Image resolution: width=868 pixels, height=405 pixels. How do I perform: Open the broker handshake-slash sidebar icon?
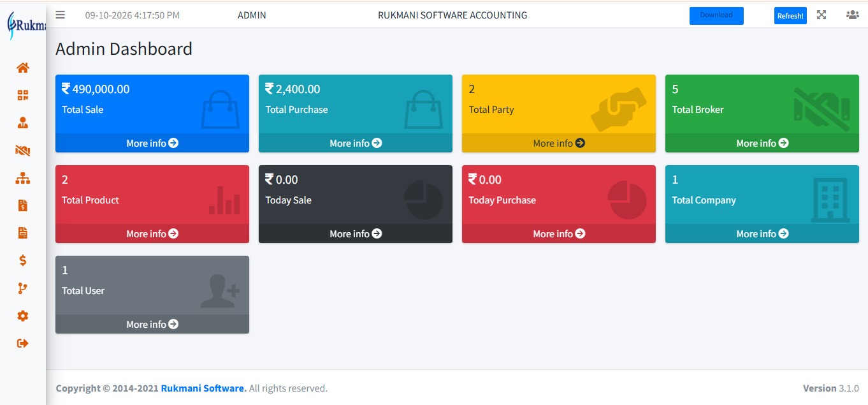pyautogui.click(x=23, y=151)
